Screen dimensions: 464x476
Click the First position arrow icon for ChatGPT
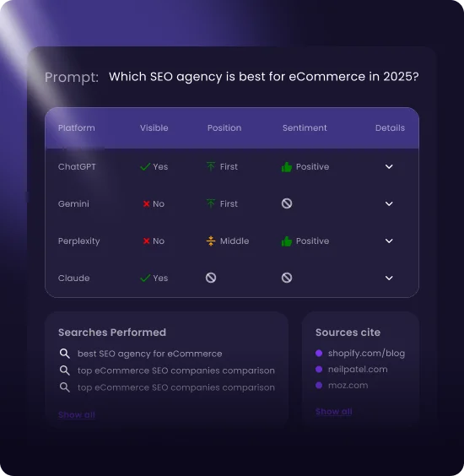(211, 166)
